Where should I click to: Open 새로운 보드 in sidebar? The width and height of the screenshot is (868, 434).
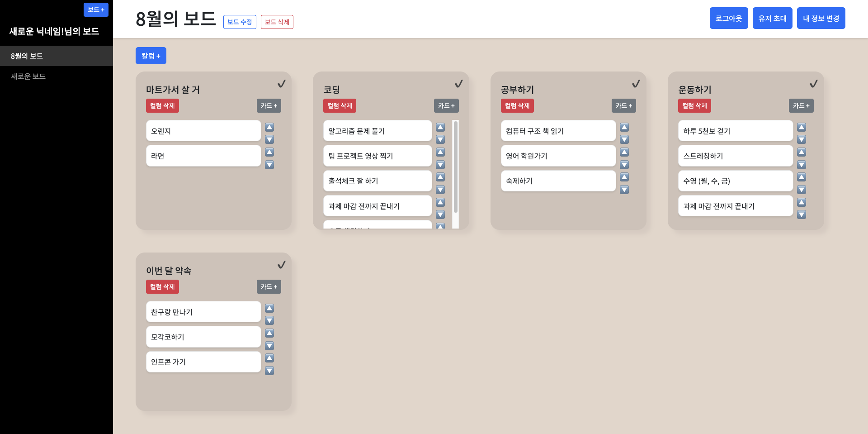pos(57,76)
